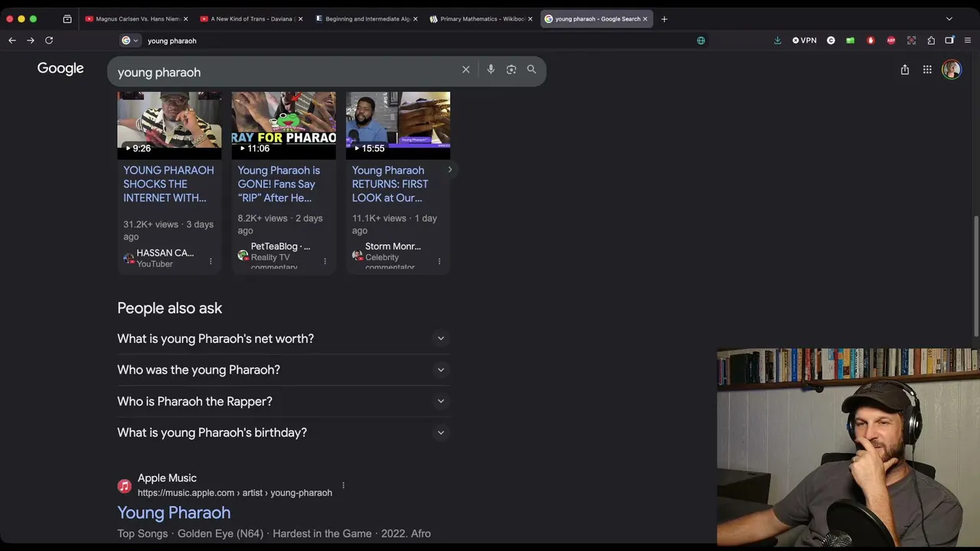Play the 11:06 video thumbnail
980x551 pixels.
pyautogui.click(x=283, y=126)
